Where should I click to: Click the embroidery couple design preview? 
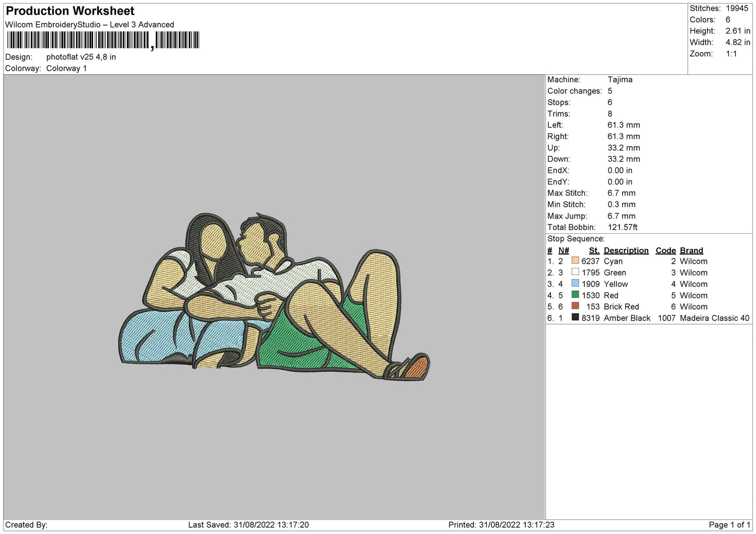click(274, 296)
